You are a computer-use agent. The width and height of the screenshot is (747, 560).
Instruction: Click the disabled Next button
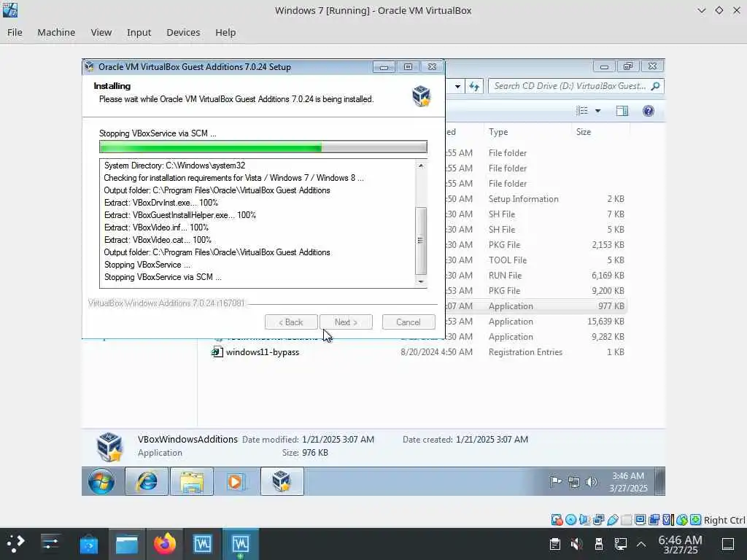tap(346, 322)
